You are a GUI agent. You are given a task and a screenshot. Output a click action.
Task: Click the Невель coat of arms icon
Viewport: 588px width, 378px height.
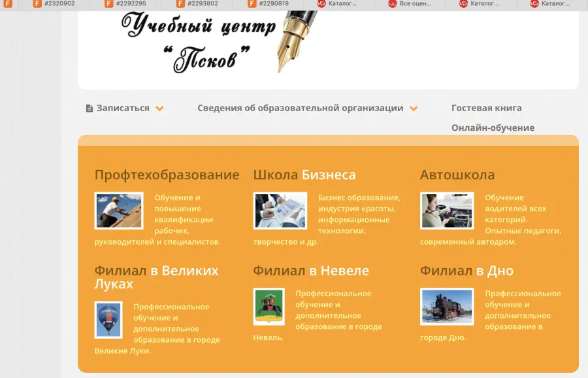pyautogui.click(x=269, y=306)
